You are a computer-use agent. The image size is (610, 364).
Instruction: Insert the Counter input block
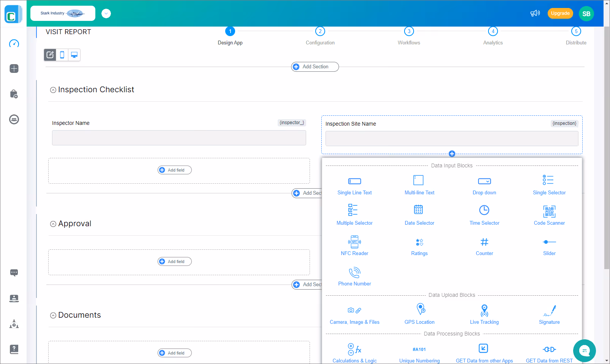pyautogui.click(x=484, y=246)
